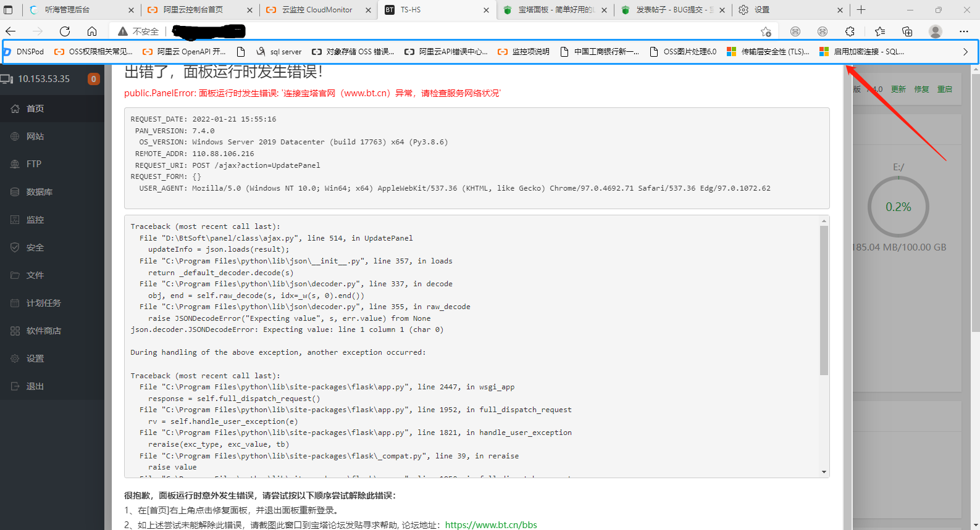Click the 数据库 database icon in sidebar

[15, 192]
